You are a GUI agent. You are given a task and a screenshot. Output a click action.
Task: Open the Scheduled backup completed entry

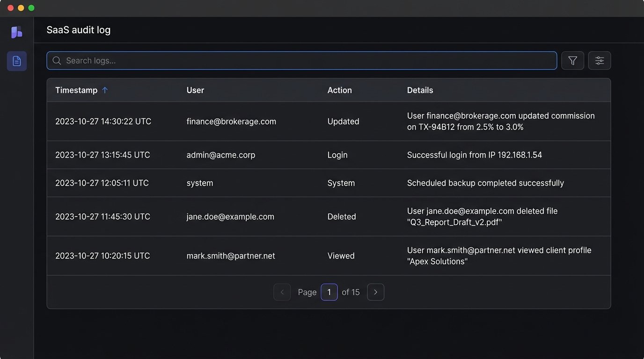(485, 183)
